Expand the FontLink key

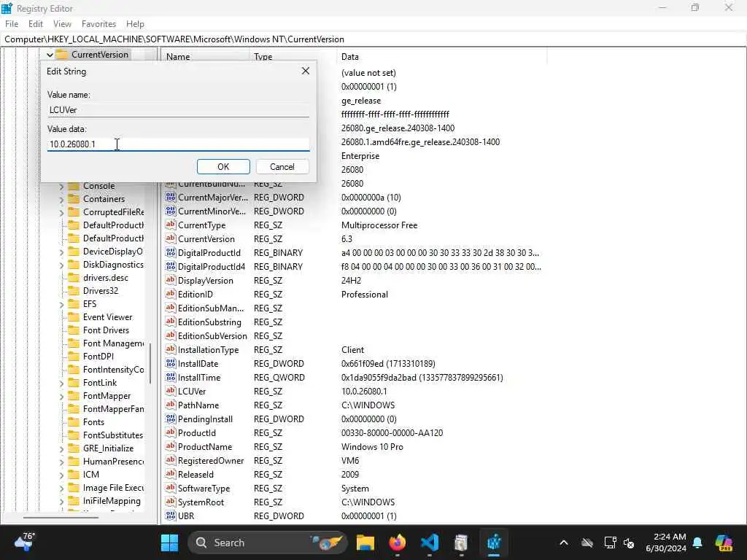tap(61, 384)
